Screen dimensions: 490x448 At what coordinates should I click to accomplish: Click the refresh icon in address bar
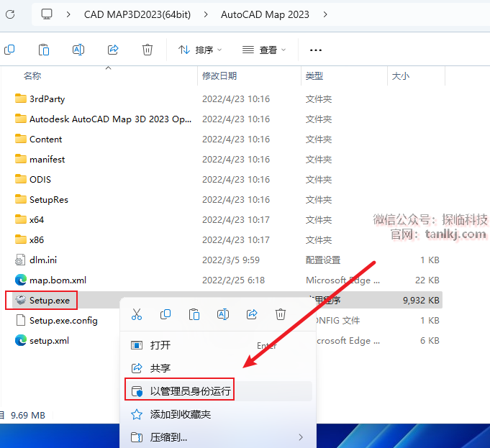(10, 14)
